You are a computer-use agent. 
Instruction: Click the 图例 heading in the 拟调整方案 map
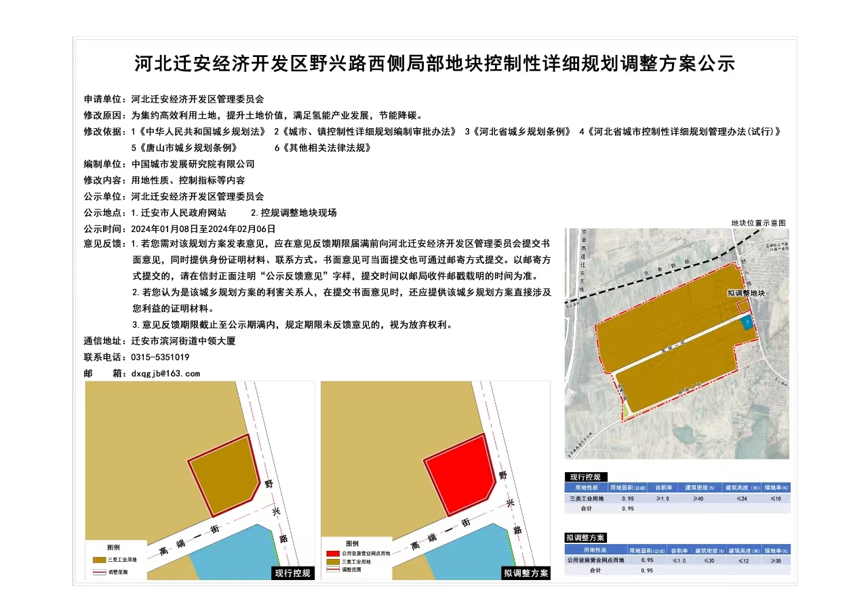coord(352,543)
